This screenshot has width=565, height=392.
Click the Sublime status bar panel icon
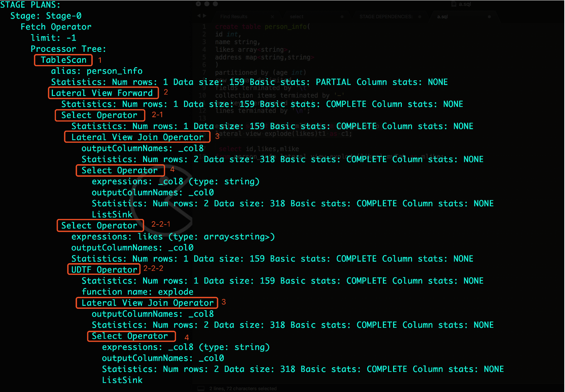200,388
